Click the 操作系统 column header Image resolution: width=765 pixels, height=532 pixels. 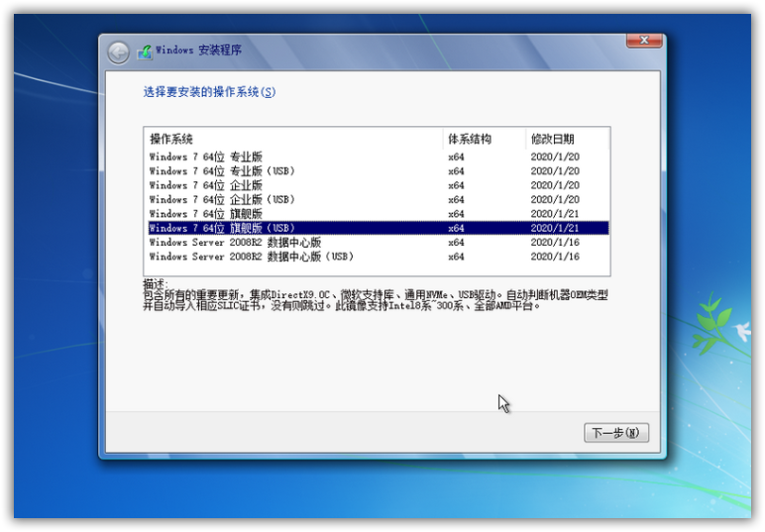(x=294, y=139)
